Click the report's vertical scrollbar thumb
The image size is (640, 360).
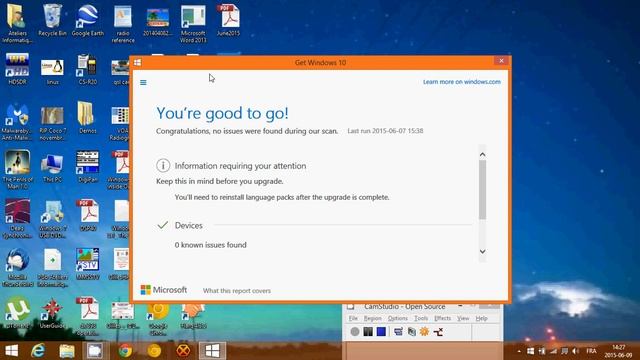pyautogui.click(x=482, y=190)
